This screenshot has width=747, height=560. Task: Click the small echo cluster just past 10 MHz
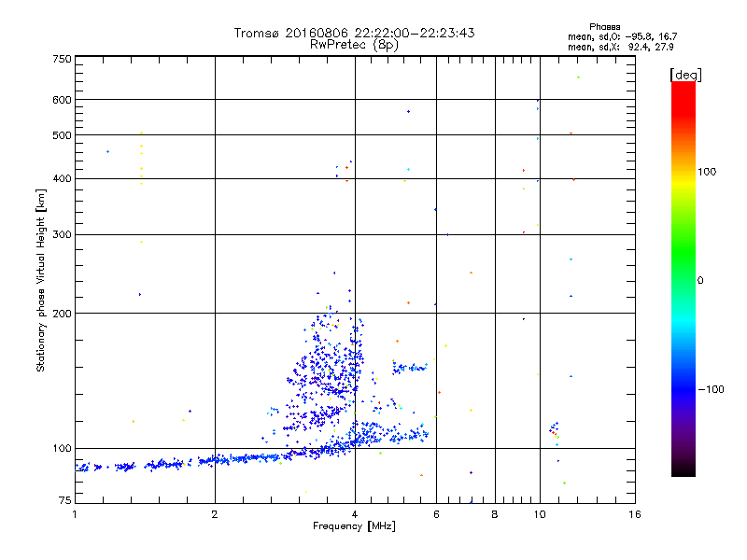[x=554, y=431]
